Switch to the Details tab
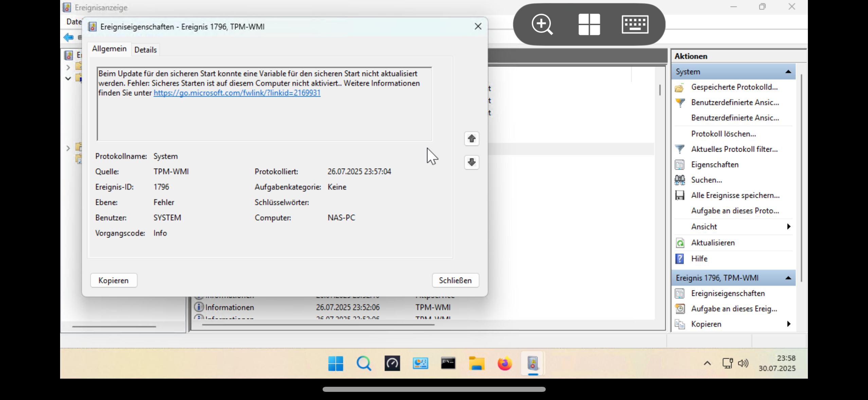 (145, 50)
